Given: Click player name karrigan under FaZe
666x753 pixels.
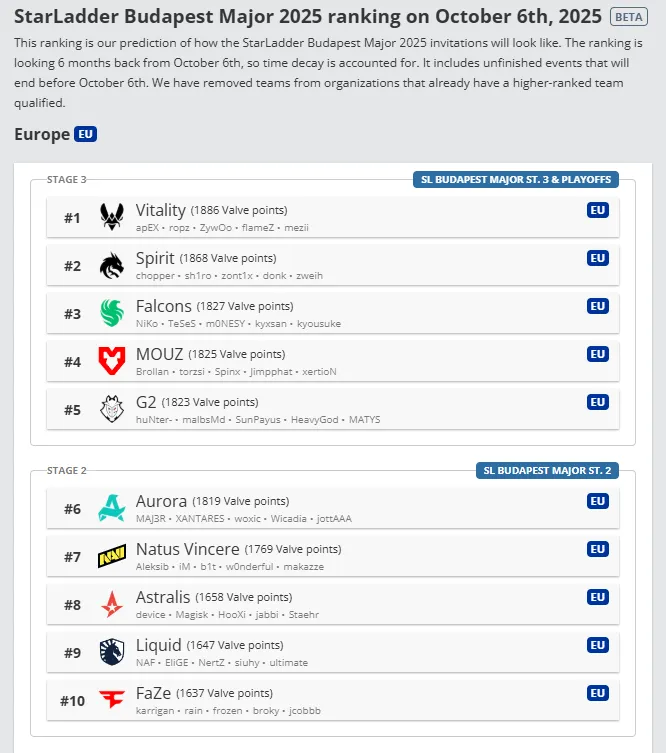Looking at the screenshot, I should (155, 711).
